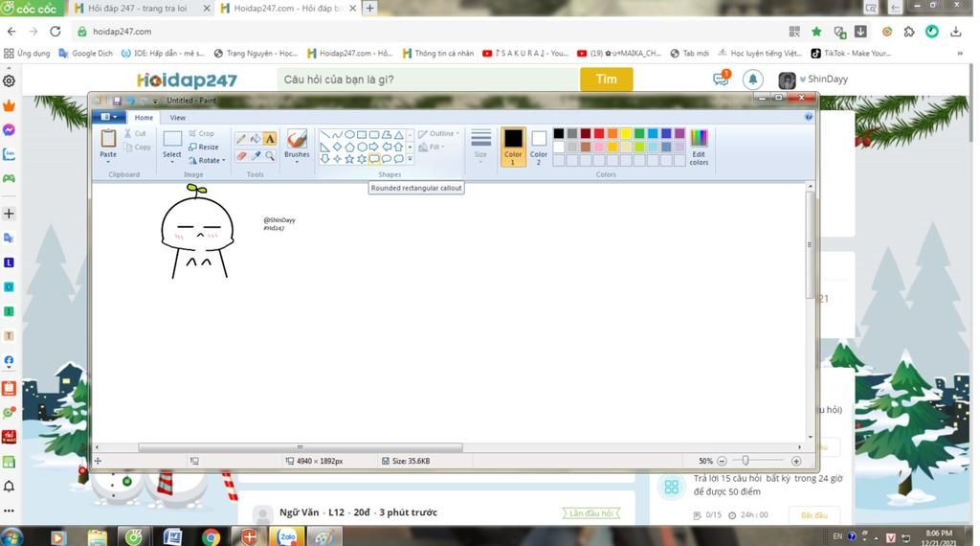Choose the Diamond shape in Shapes gallery

pos(337,147)
